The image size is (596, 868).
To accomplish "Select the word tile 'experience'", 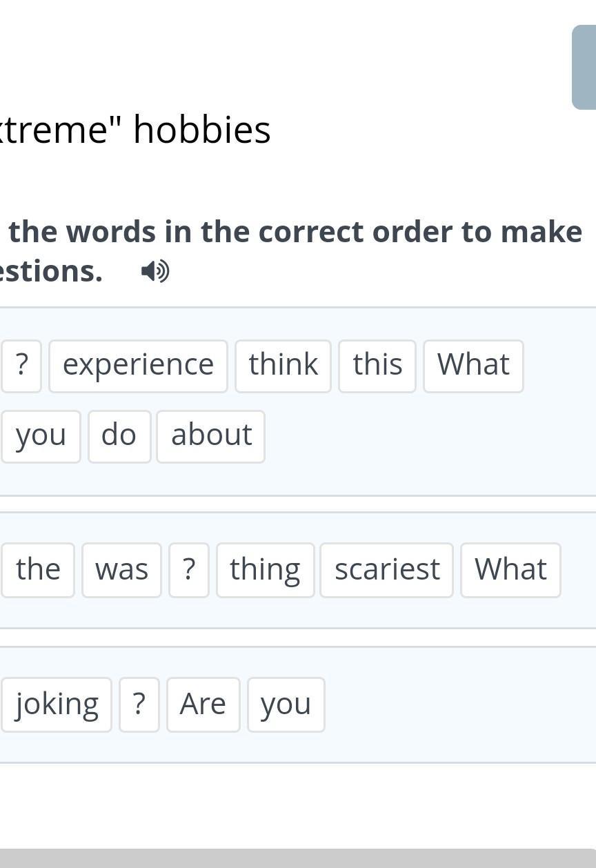I will (x=138, y=366).
